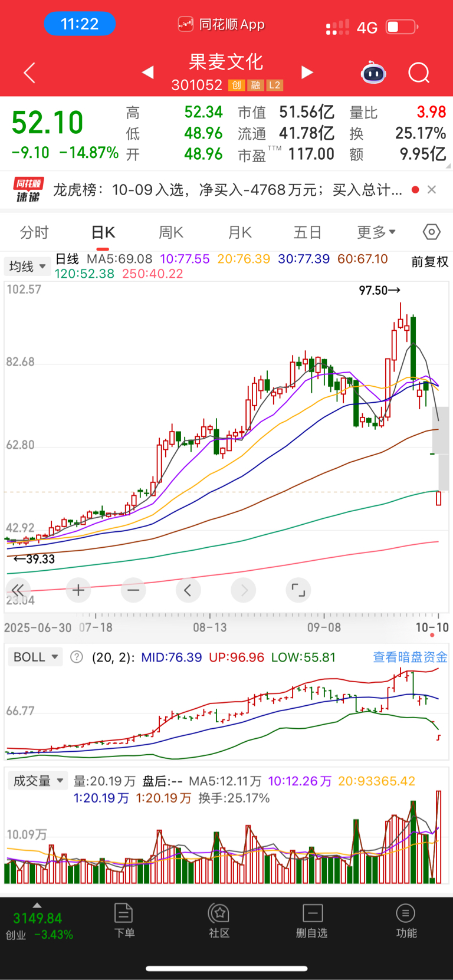Open the 成交量 indicator dropdown
Viewport: 453px width, 980px height.
38,781
